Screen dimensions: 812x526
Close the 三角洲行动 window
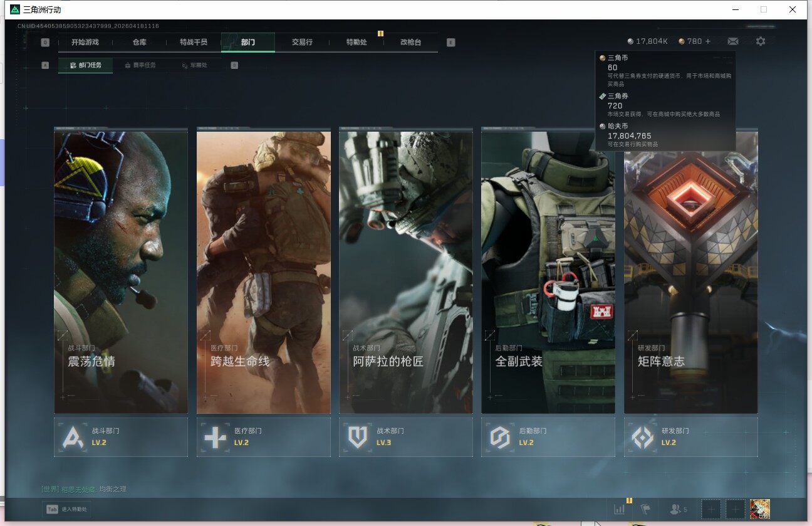[x=793, y=9]
